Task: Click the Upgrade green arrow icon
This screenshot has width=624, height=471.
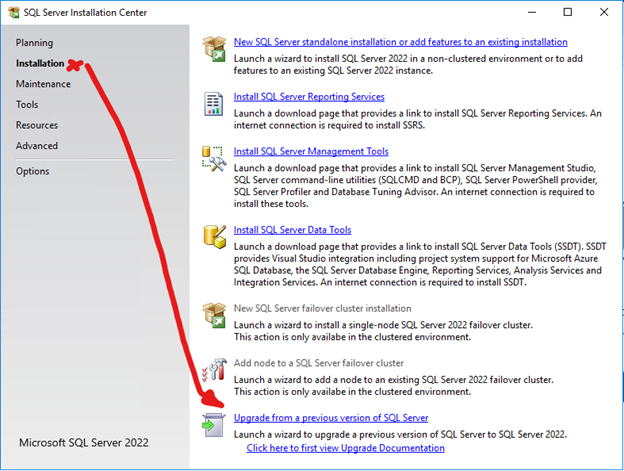Action: pos(213,425)
